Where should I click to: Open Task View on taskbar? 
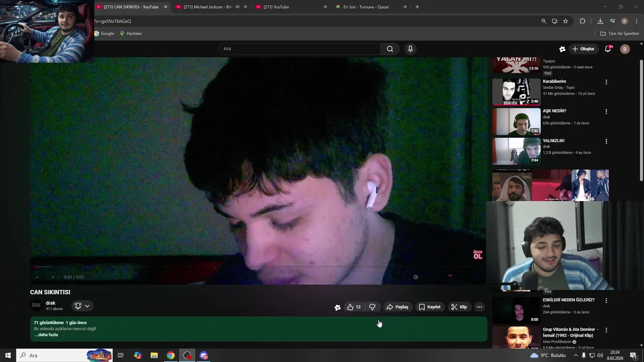coord(121,355)
